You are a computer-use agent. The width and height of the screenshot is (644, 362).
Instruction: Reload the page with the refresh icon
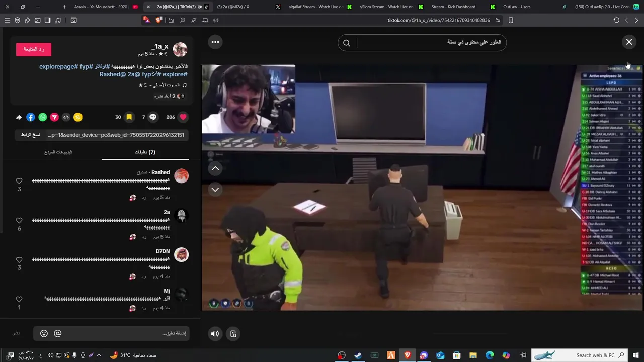tap(616, 20)
